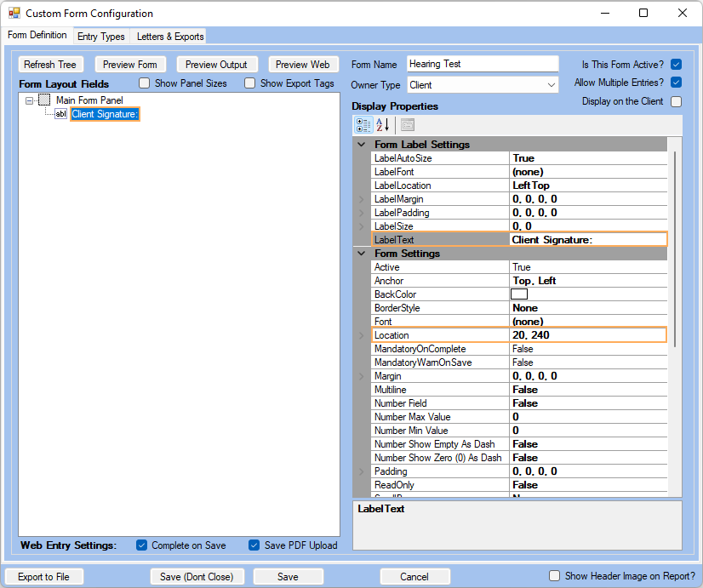This screenshot has height=588, width=703.
Task: Click the LabelLocation value LeftTop
Action: tap(531, 186)
